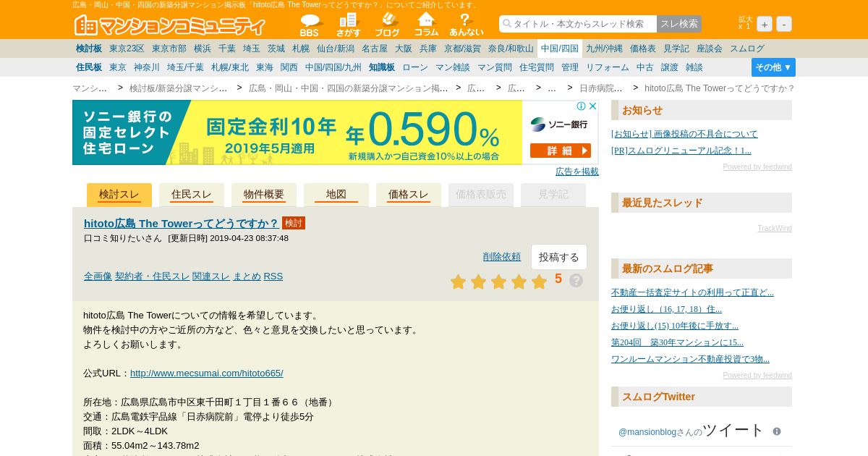Image resolution: width=868 pixels, height=456 pixels.
Task: Click 検討板/新築分譲マンション breadcrumb link
Action: (x=179, y=88)
